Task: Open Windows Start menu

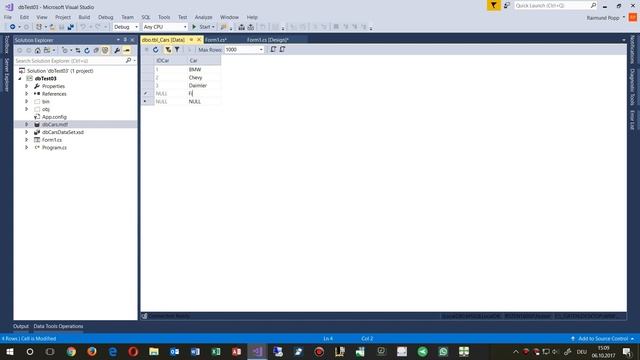Action: pyautogui.click(x=10, y=351)
